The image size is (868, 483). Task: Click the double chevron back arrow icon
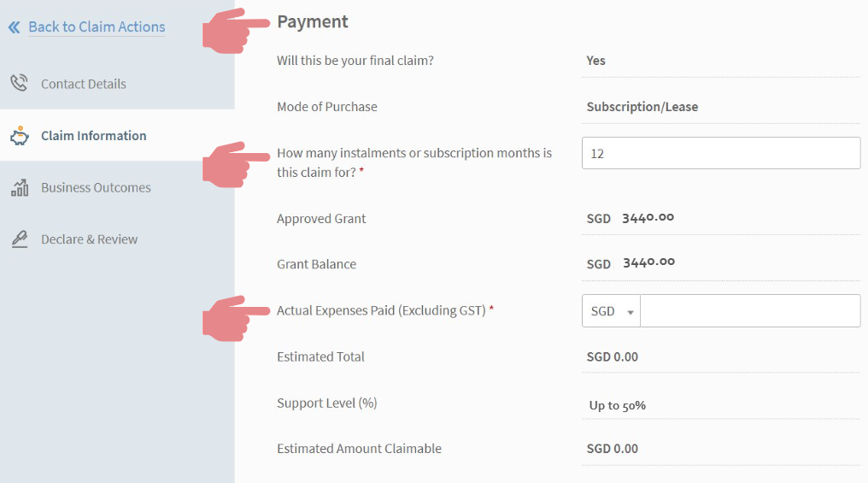15,27
